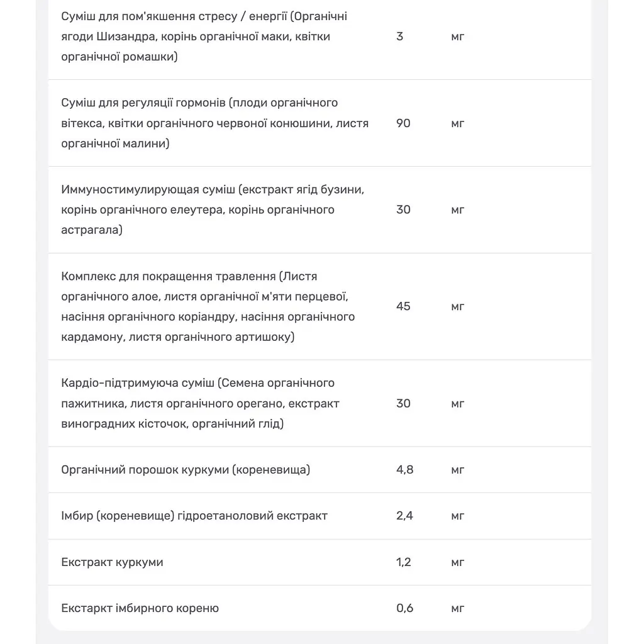Select the ginger root extract row
Image resolution: width=644 pixels, height=644 pixels.
319,608
